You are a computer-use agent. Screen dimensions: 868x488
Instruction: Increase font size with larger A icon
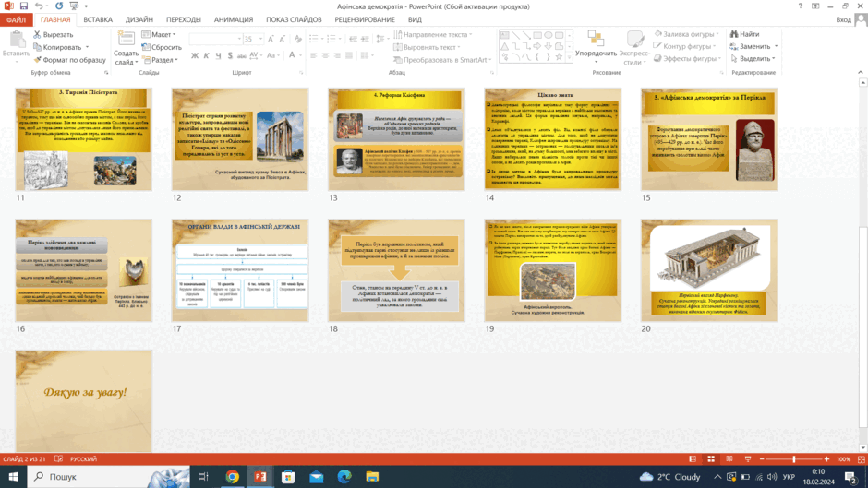[271, 39]
